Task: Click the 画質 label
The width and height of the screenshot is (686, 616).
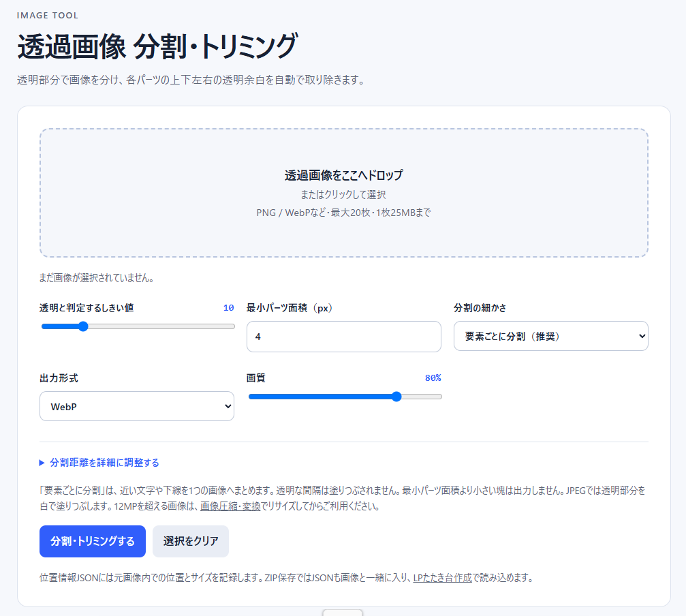Action: click(x=256, y=378)
